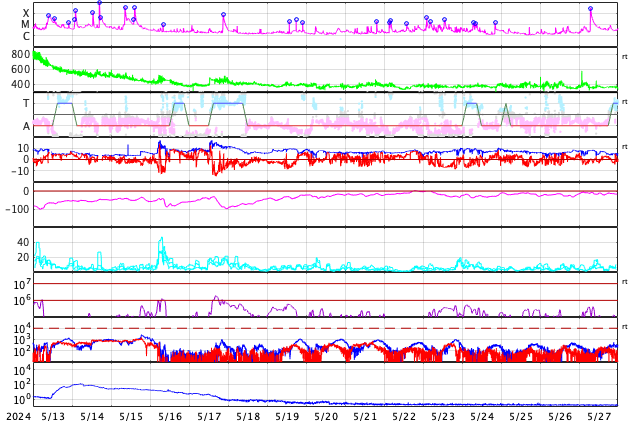Click the 5/23 date label
The height and width of the screenshot is (424, 634).
pos(443,417)
